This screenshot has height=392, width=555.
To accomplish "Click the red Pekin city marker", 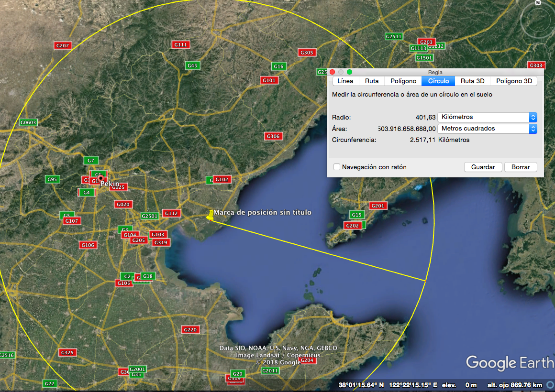I will (x=101, y=178).
